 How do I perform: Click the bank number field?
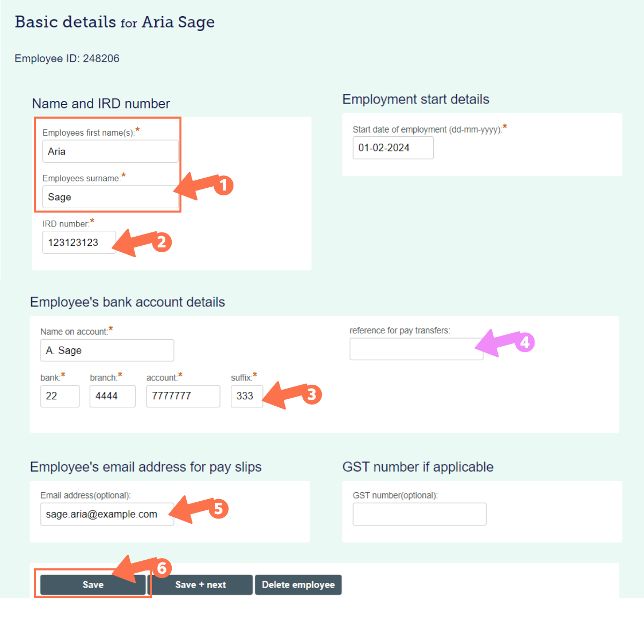pos(60,396)
